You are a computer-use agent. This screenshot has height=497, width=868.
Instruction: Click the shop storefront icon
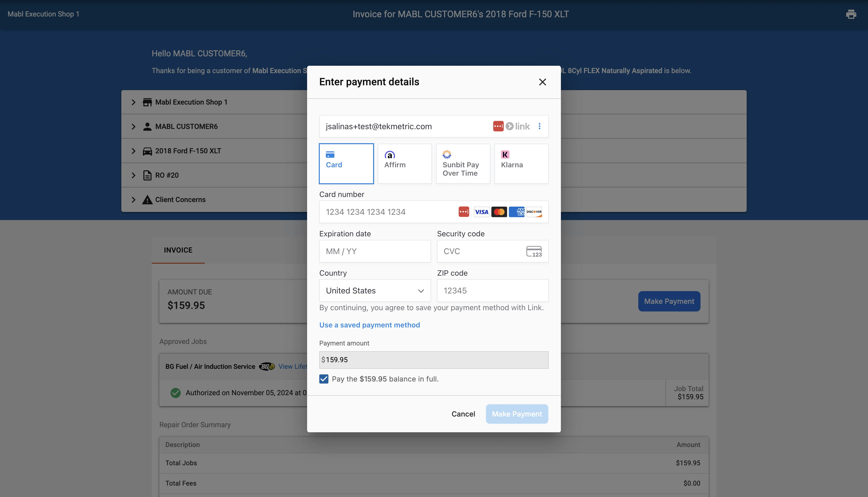click(x=147, y=102)
